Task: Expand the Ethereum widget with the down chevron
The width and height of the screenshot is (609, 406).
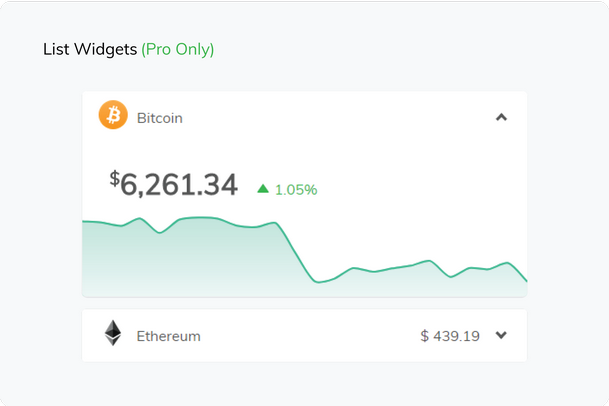Action: click(501, 335)
